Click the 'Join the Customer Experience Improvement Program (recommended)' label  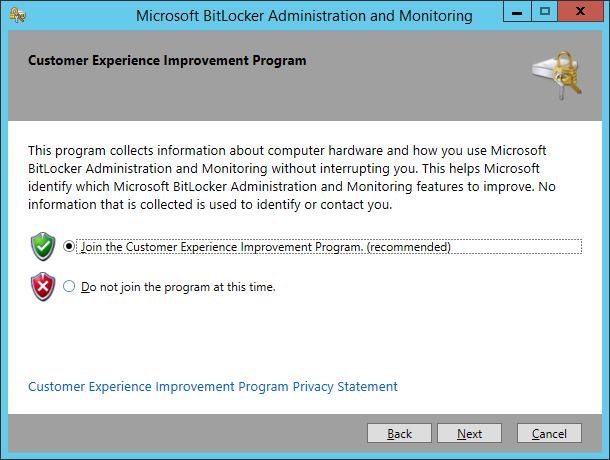[266, 247]
